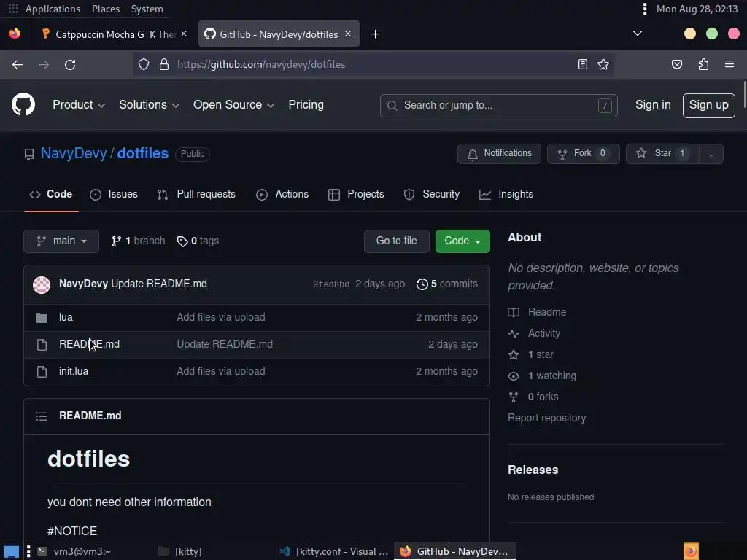The height and width of the screenshot is (560, 747).
Task: Click the tracking protection shield icon
Action: tap(144, 64)
